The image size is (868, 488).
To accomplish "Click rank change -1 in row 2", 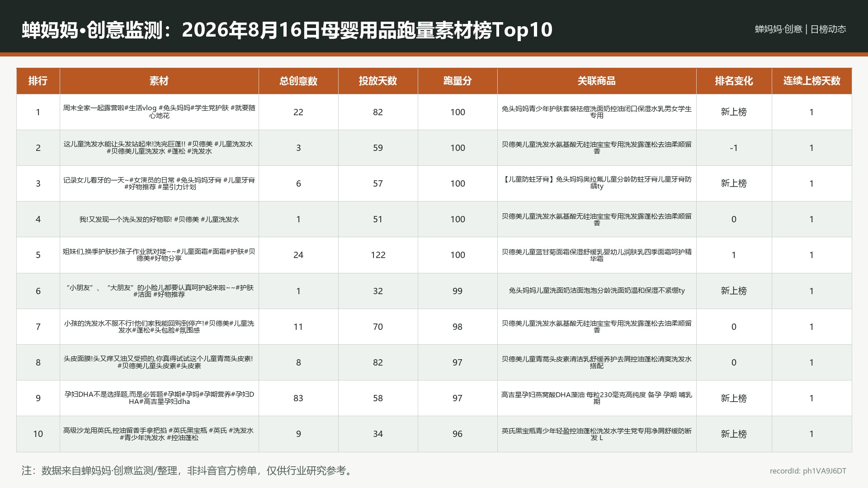I will click(x=734, y=148).
